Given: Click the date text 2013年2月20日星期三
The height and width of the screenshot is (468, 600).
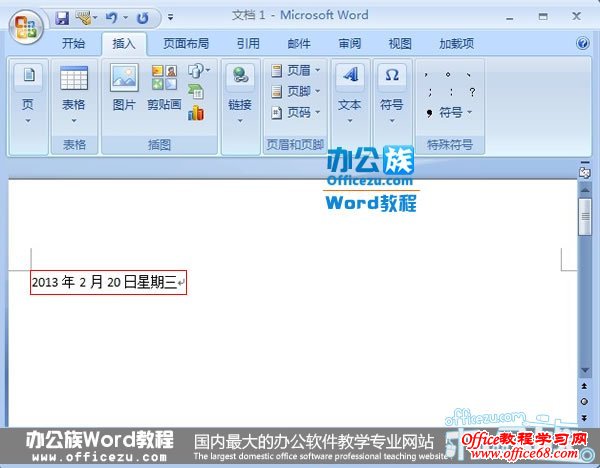Looking at the screenshot, I should 104,282.
